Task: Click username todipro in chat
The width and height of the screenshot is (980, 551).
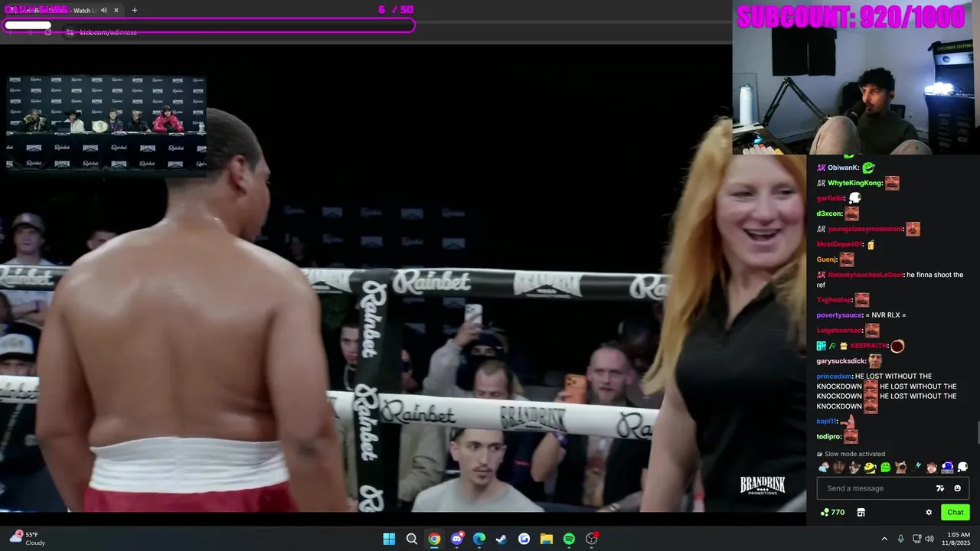Action: pyautogui.click(x=828, y=437)
